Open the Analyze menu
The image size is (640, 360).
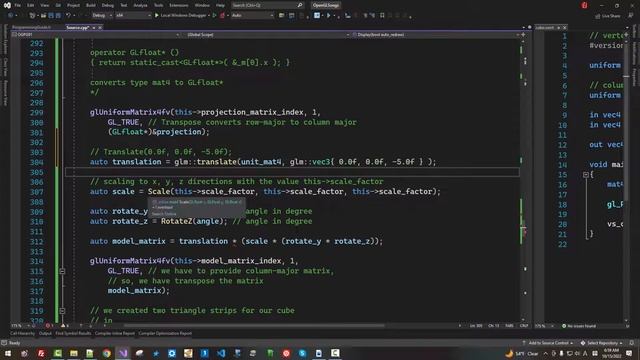coord(140,5)
